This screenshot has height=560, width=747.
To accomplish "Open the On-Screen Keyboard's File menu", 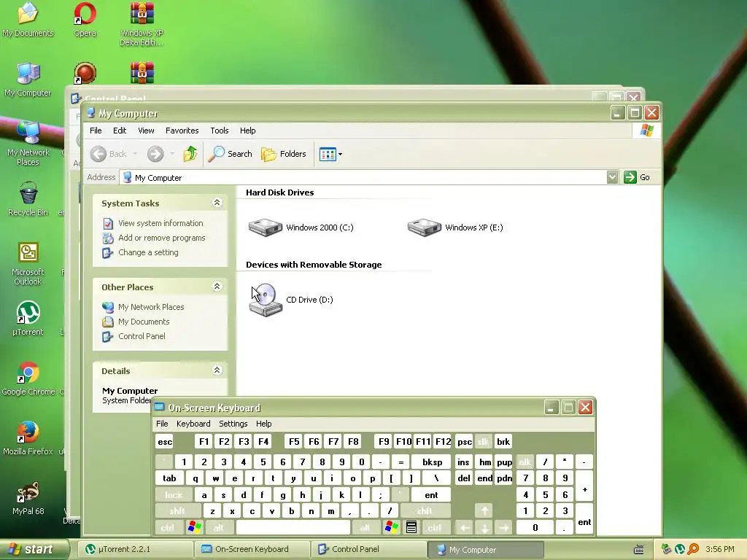I will (162, 424).
